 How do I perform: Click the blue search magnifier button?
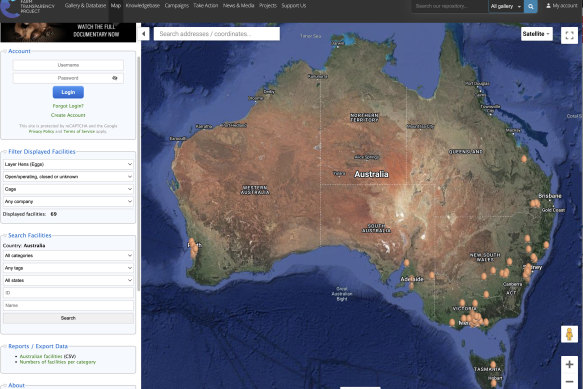pos(531,6)
